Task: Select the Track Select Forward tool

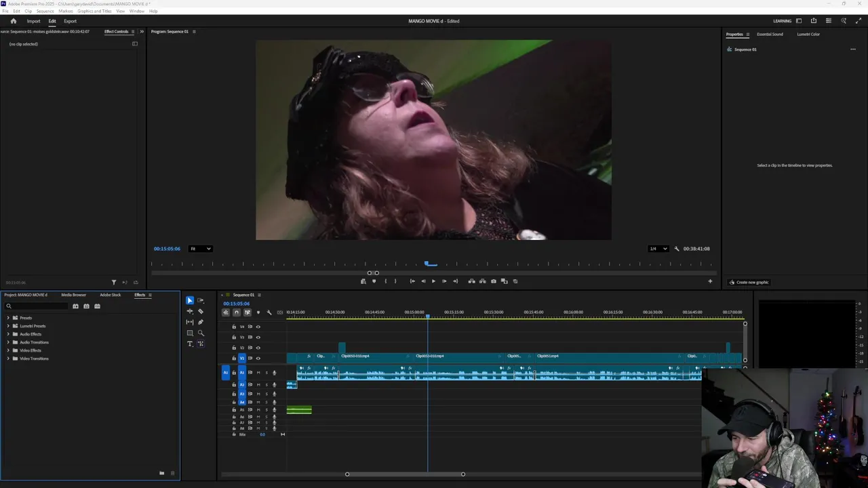Action: pyautogui.click(x=201, y=300)
